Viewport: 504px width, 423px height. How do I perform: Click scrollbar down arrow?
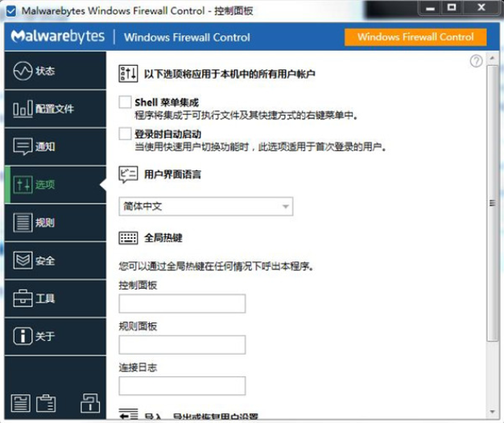coord(492,412)
